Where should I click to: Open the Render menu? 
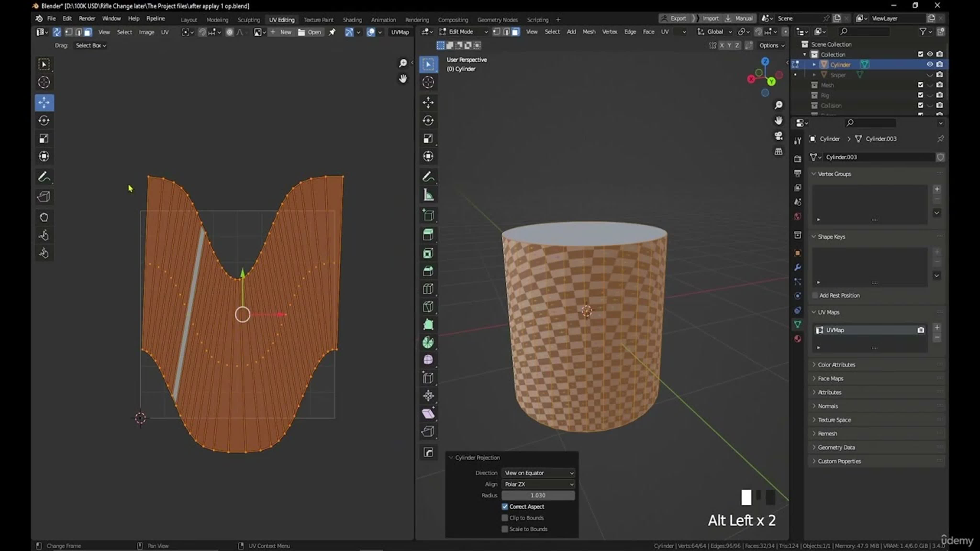point(87,19)
